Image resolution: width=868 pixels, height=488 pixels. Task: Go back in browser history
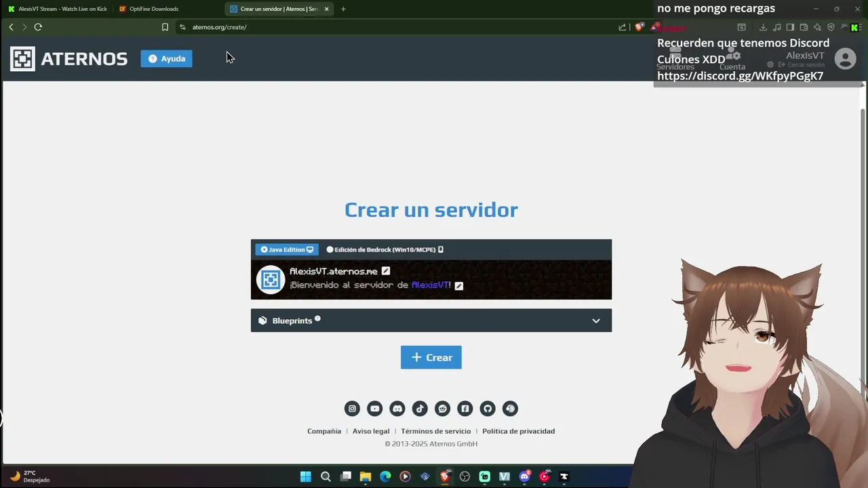click(11, 27)
